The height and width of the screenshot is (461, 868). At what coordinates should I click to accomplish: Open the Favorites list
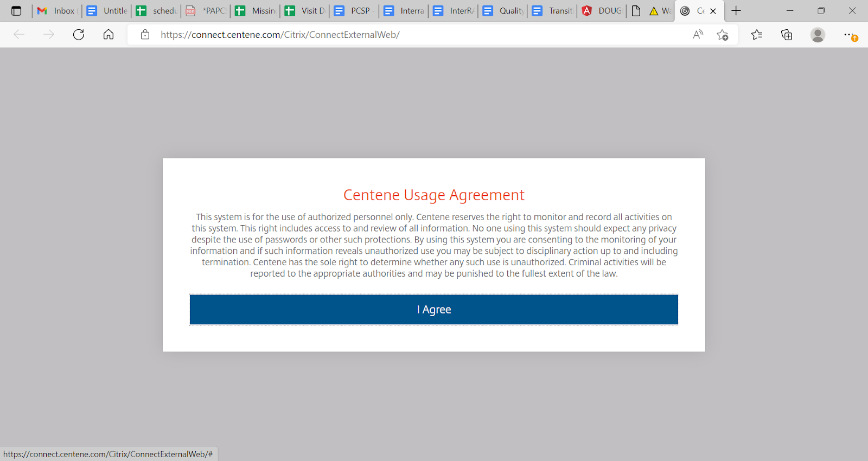[x=757, y=35]
